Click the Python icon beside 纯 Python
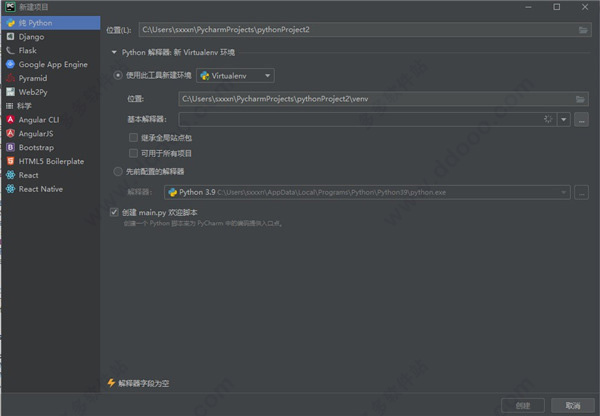 tap(10, 23)
